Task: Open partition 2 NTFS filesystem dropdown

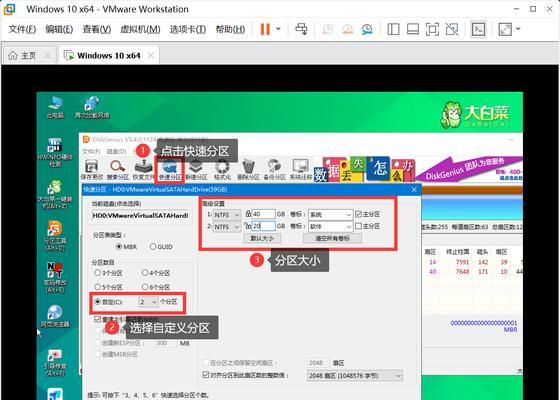Action: (x=227, y=226)
